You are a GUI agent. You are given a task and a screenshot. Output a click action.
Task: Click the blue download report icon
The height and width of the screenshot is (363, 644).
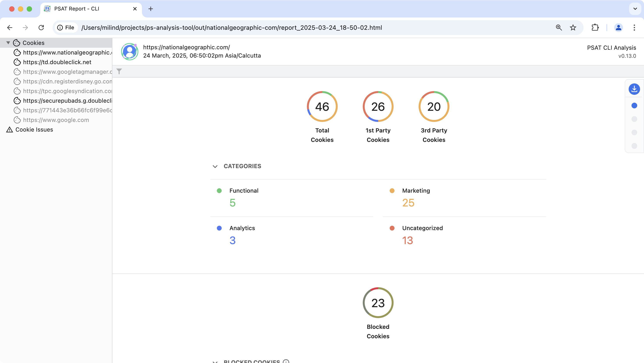coord(634,89)
